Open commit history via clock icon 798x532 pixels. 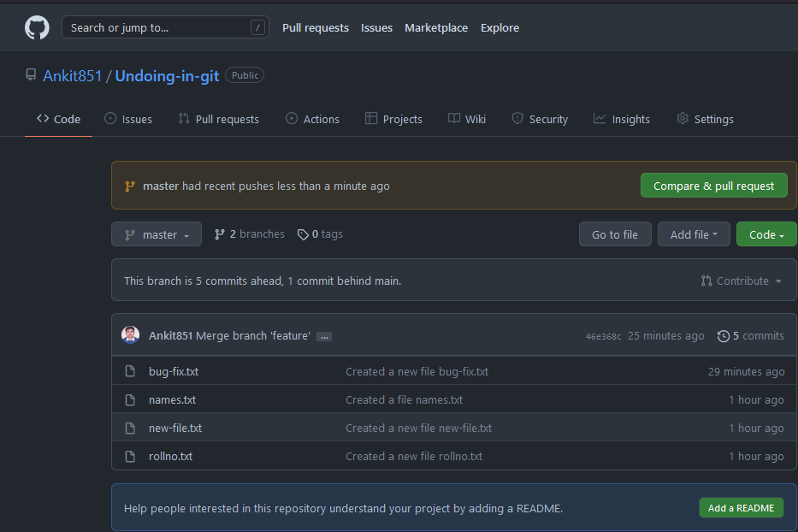pos(724,336)
